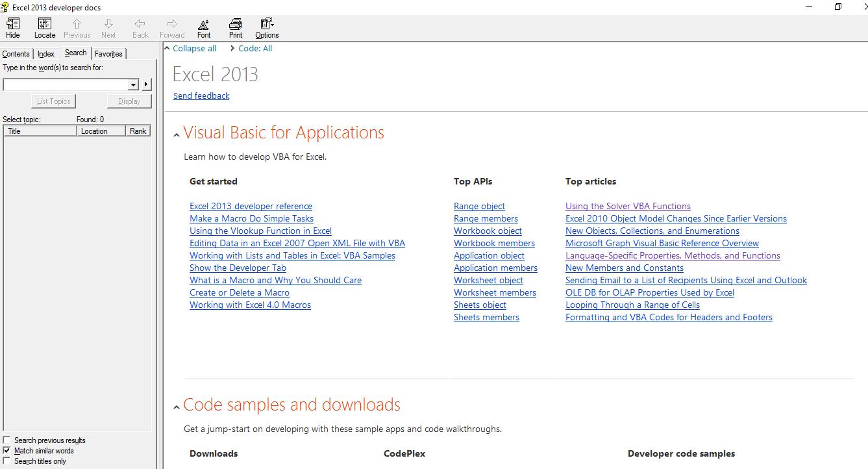This screenshot has width=868, height=469.
Task: Uncheck Match similar words checkbox
Action: (7, 451)
